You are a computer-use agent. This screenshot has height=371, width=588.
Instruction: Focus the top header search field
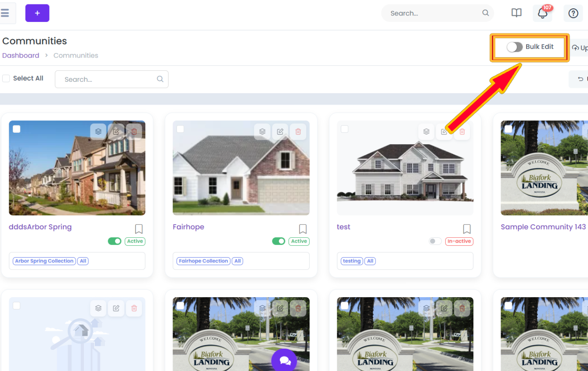(437, 13)
